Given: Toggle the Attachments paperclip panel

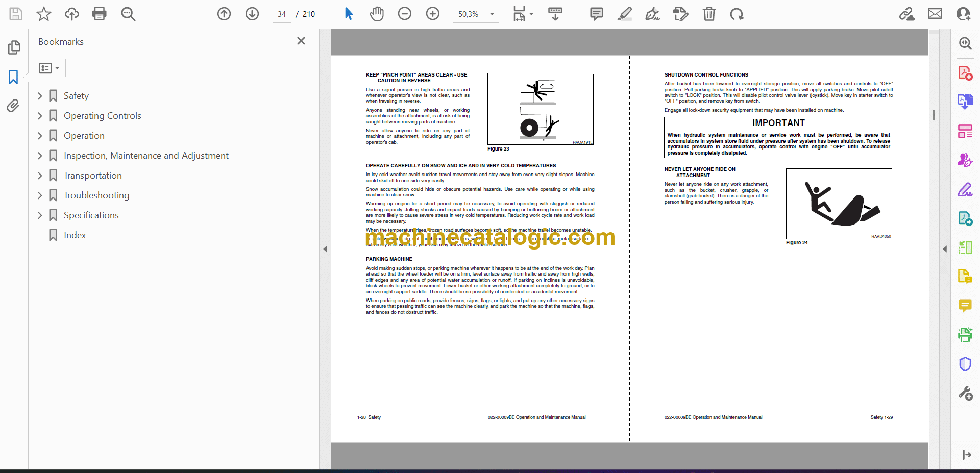Looking at the screenshot, I should click(14, 106).
